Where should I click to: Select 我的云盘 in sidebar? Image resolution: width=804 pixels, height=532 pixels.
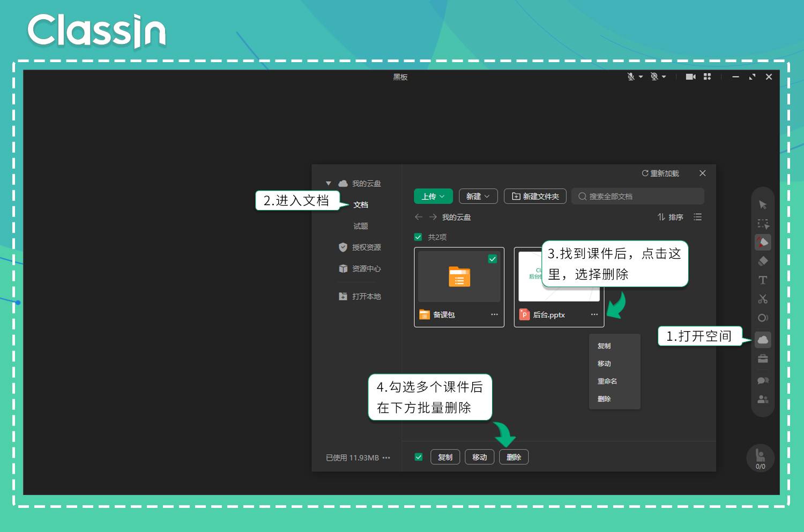[x=367, y=184]
